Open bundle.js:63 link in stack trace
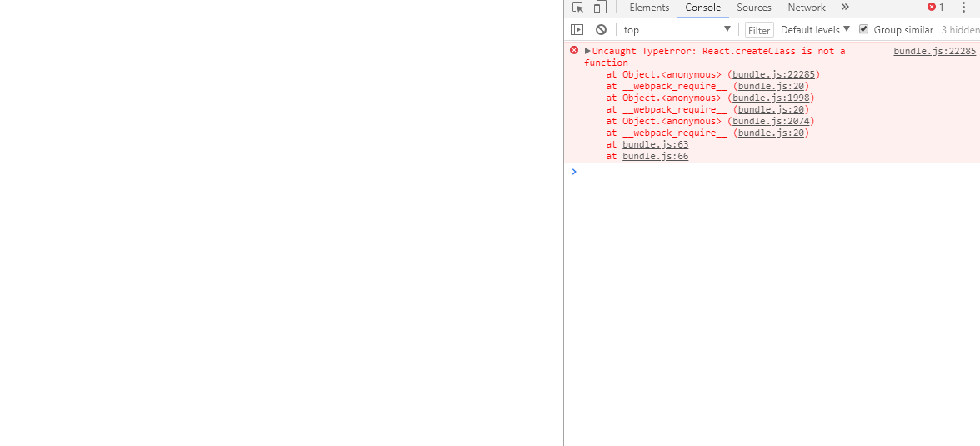 [656, 144]
